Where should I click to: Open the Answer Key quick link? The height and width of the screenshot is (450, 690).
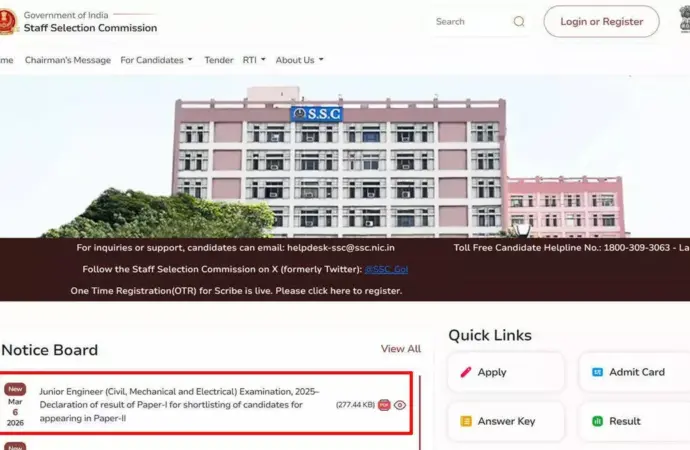506,421
